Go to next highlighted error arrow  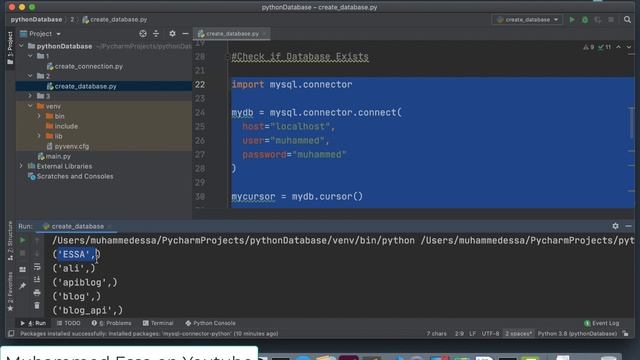click(x=629, y=47)
